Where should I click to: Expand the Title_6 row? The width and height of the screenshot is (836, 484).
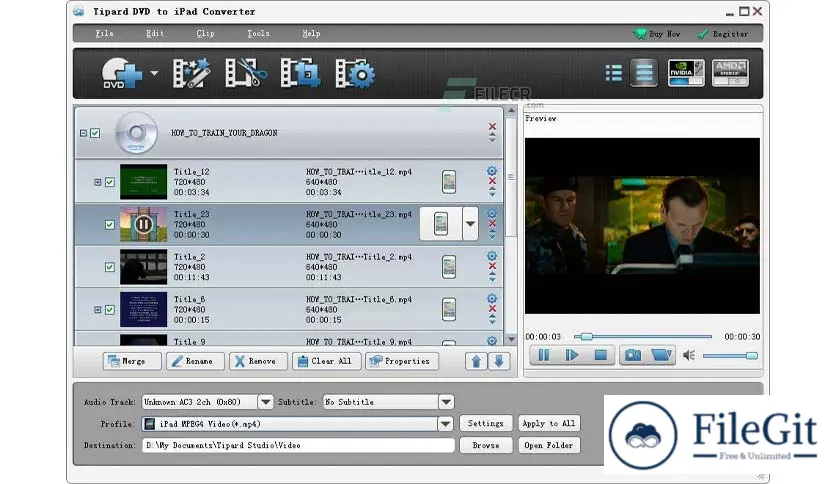coord(98,310)
